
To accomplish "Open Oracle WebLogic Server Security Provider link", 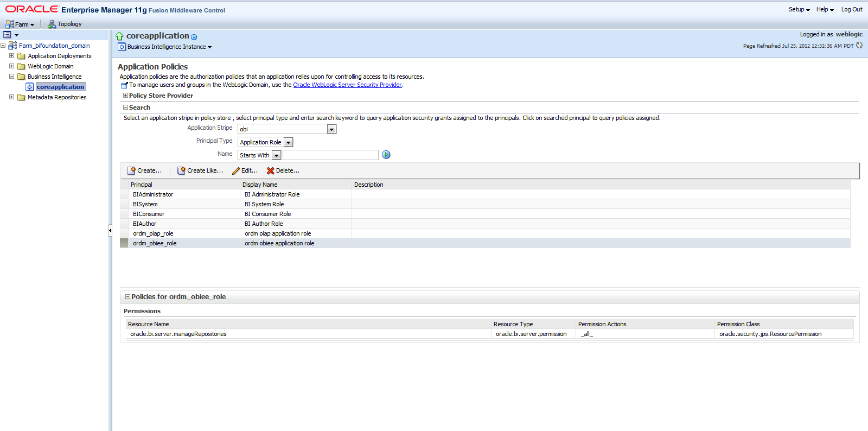I will click(x=347, y=85).
